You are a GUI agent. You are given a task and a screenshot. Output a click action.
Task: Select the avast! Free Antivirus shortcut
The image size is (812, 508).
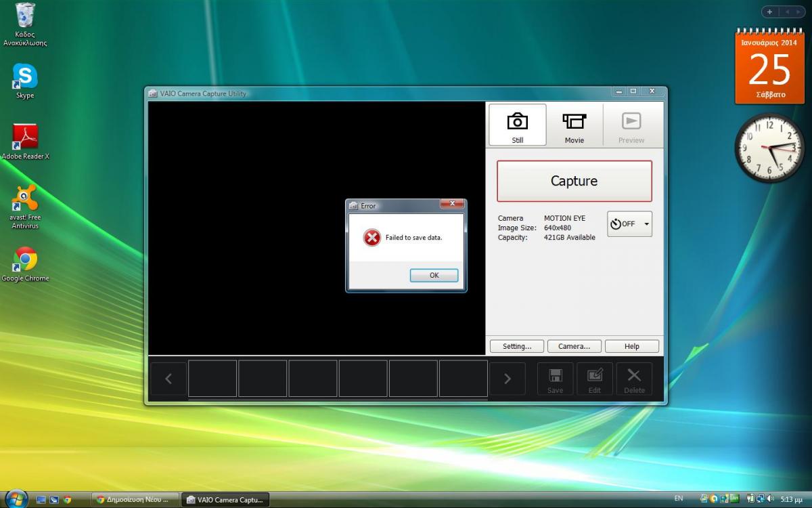coord(25,207)
